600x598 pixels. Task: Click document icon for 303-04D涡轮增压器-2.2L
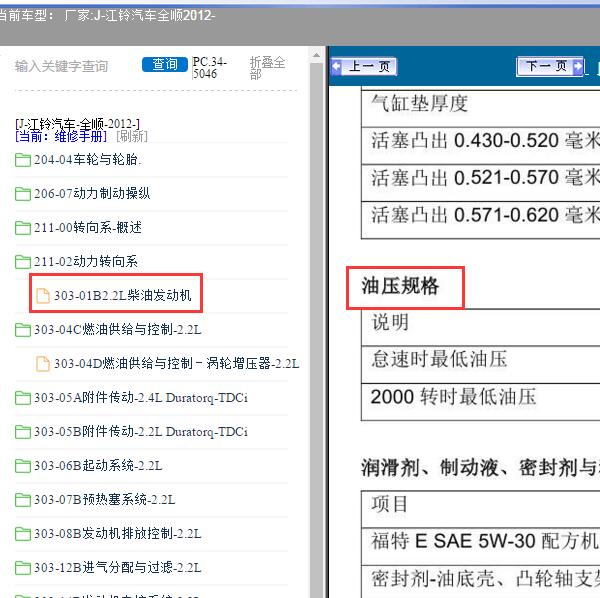(43, 364)
